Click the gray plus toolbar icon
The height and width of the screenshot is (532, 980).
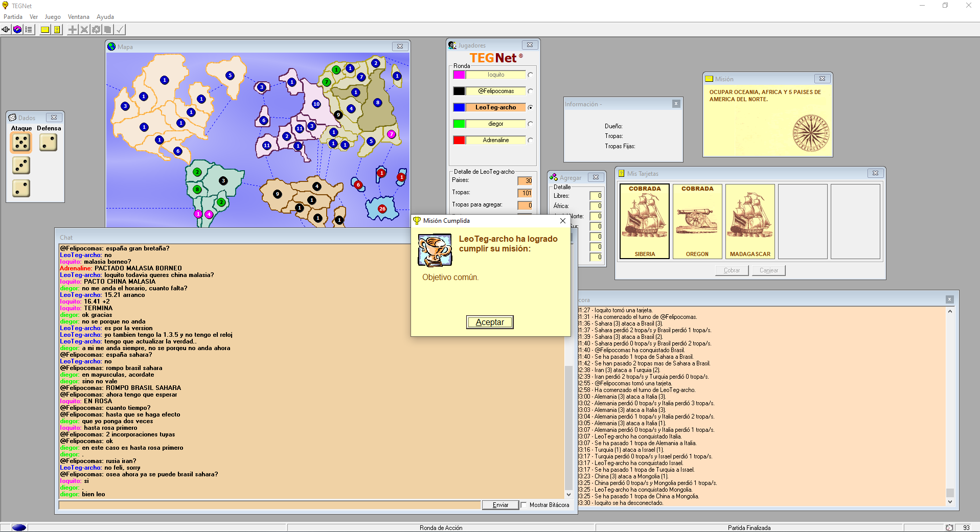73,30
